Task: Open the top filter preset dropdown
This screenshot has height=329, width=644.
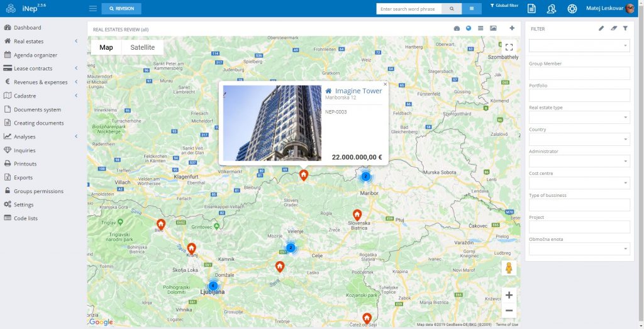Action: pyautogui.click(x=579, y=45)
